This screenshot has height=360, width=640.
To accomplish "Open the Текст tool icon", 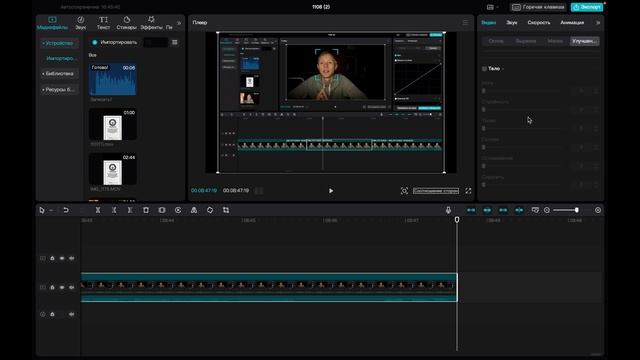I will coord(103,23).
